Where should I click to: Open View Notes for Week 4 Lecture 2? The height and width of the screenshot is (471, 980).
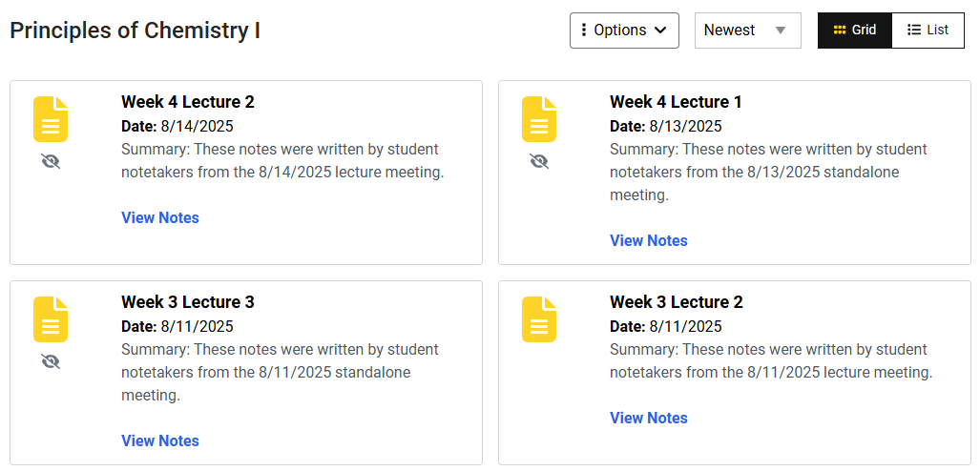(160, 218)
